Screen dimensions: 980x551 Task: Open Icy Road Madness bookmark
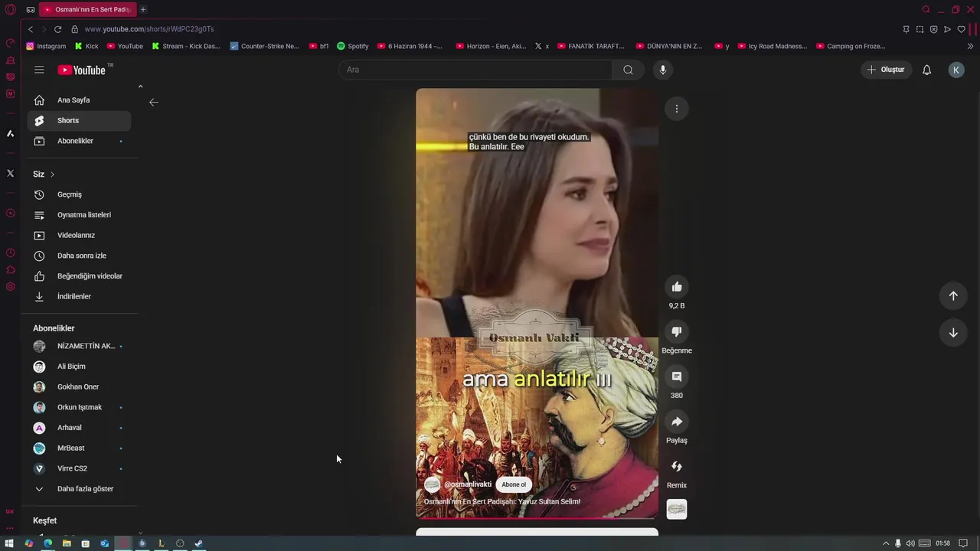click(772, 46)
